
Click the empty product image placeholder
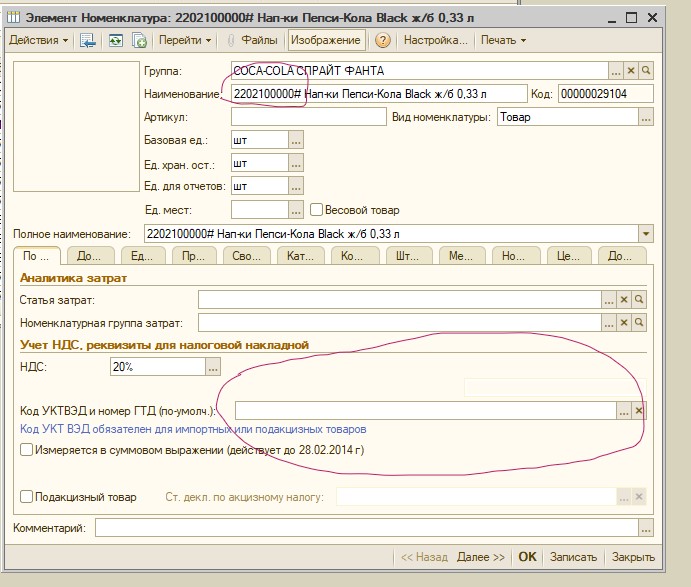(x=76, y=126)
